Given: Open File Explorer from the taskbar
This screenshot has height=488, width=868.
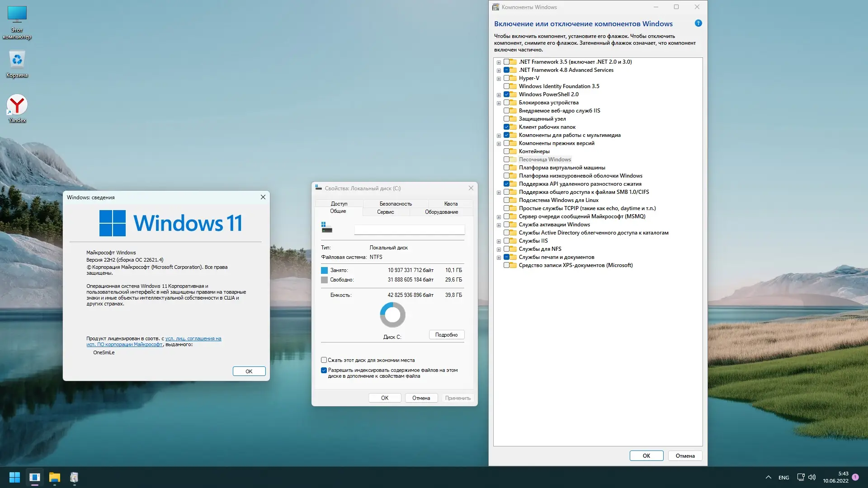Looking at the screenshot, I should [x=54, y=477].
